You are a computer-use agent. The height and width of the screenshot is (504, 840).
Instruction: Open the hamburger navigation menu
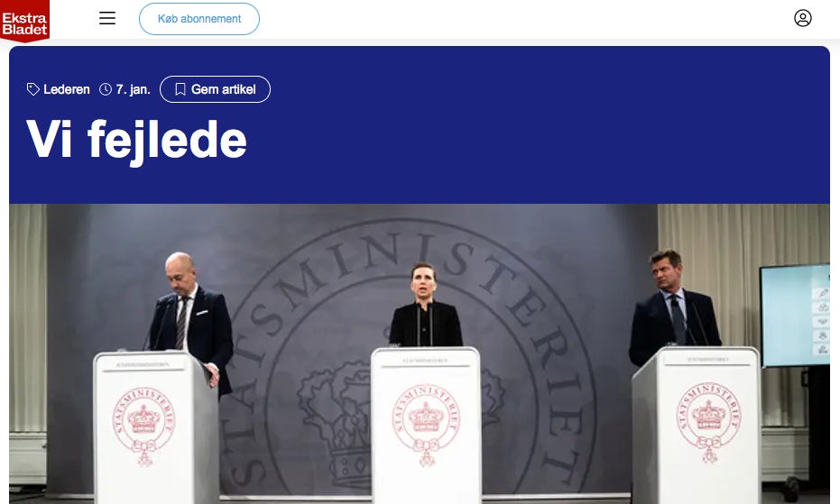click(x=107, y=18)
